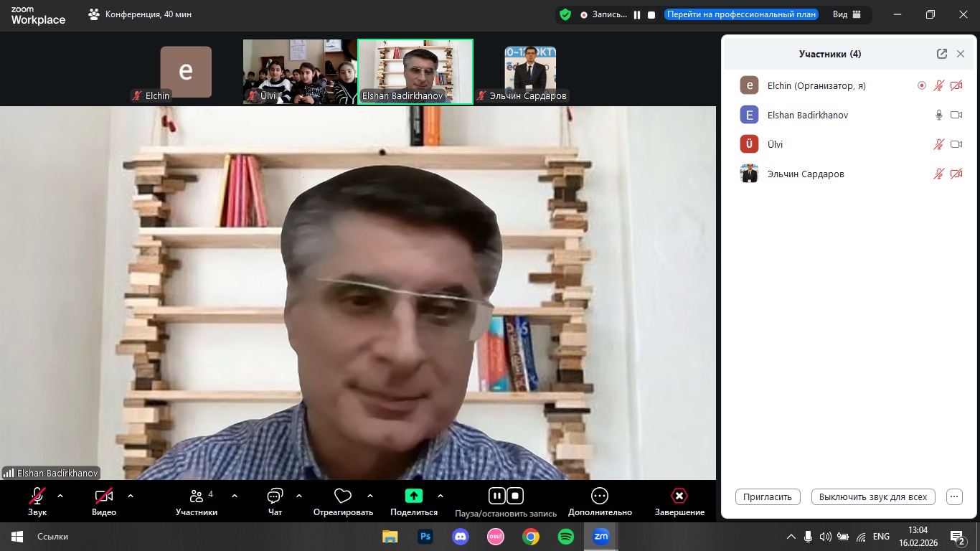This screenshot has height=551, width=980.
Task: Select Elshan Badirkhanov in participants list
Action: [x=808, y=115]
